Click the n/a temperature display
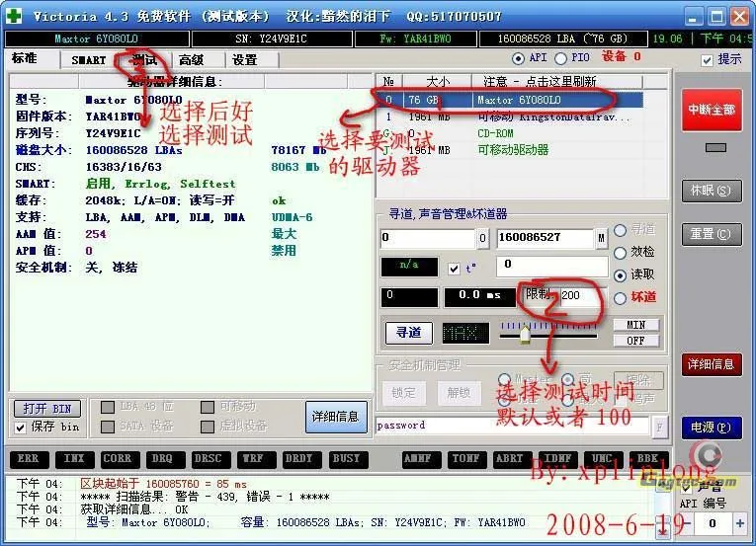The height and width of the screenshot is (546, 756). 409,267
